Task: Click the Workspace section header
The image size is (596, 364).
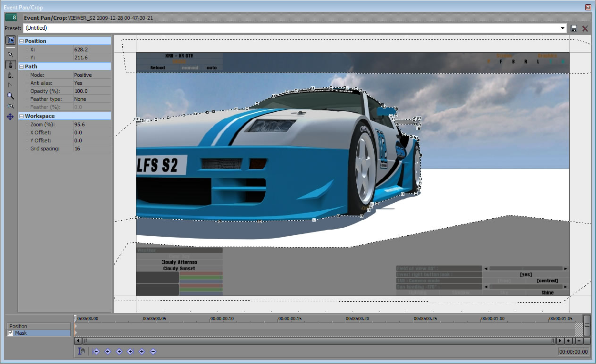Action: coord(65,116)
